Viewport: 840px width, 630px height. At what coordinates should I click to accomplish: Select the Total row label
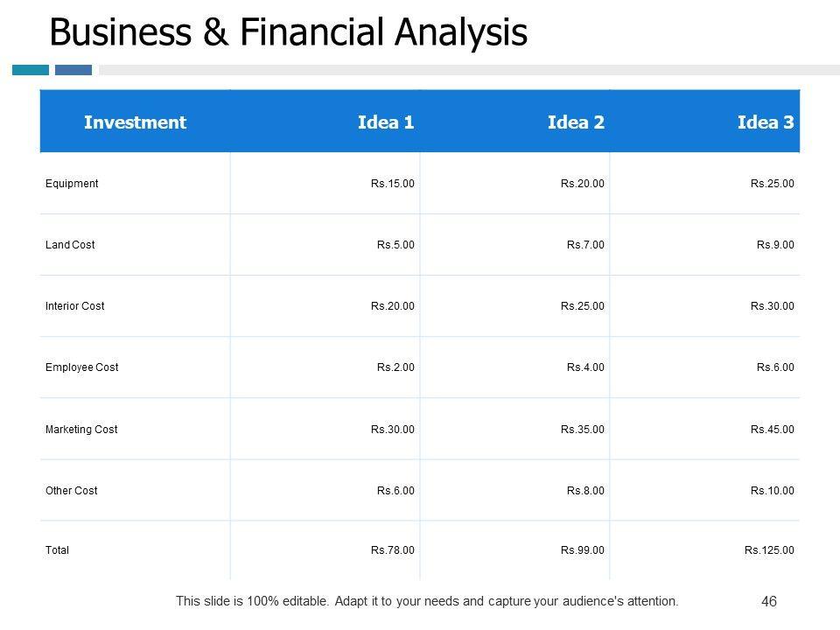[x=57, y=550]
